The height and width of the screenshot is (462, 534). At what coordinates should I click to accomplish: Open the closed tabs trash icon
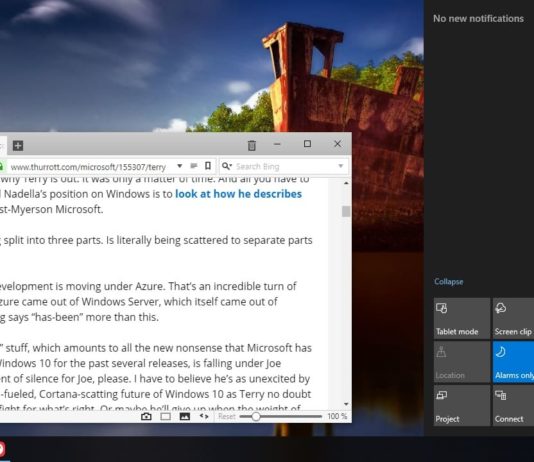(252, 145)
